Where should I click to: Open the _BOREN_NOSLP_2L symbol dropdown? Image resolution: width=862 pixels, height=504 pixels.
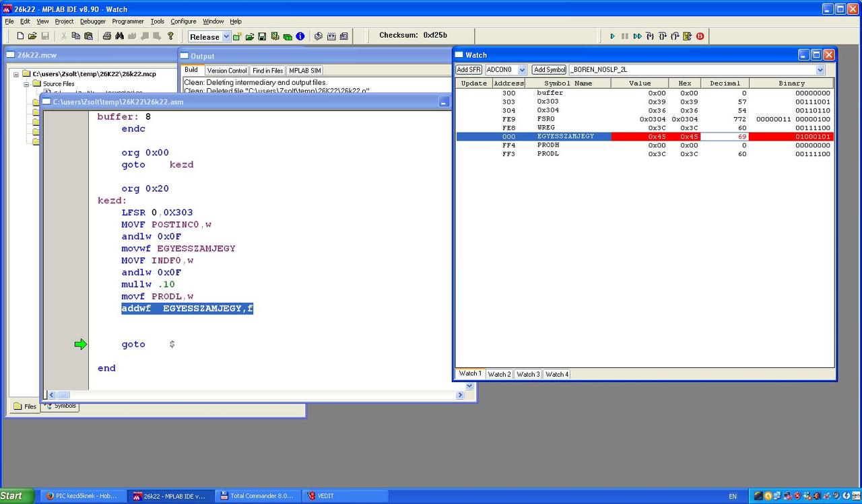(820, 70)
